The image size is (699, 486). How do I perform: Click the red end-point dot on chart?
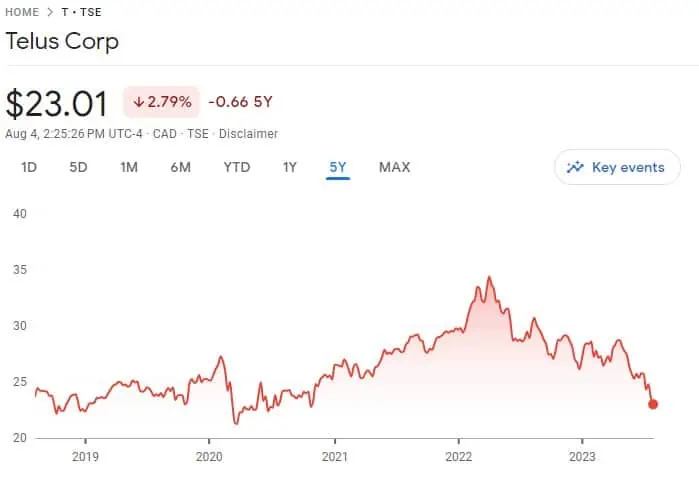tap(653, 404)
